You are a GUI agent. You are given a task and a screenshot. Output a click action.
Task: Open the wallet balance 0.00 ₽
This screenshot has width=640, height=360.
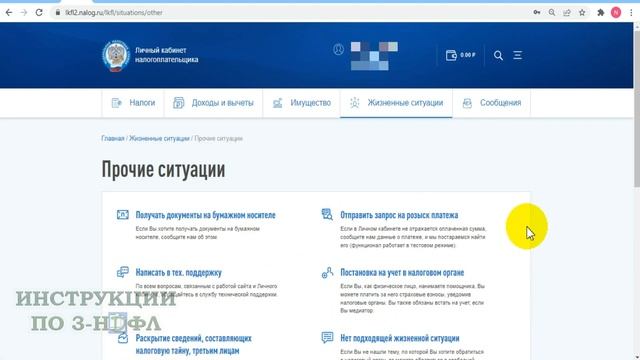click(x=461, y=55)
